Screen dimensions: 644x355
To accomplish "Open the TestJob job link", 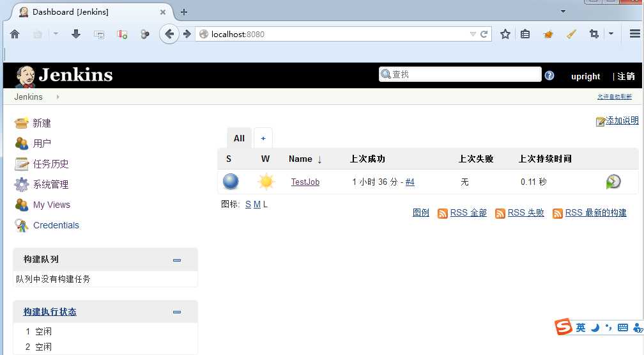I will pos(305,182).
